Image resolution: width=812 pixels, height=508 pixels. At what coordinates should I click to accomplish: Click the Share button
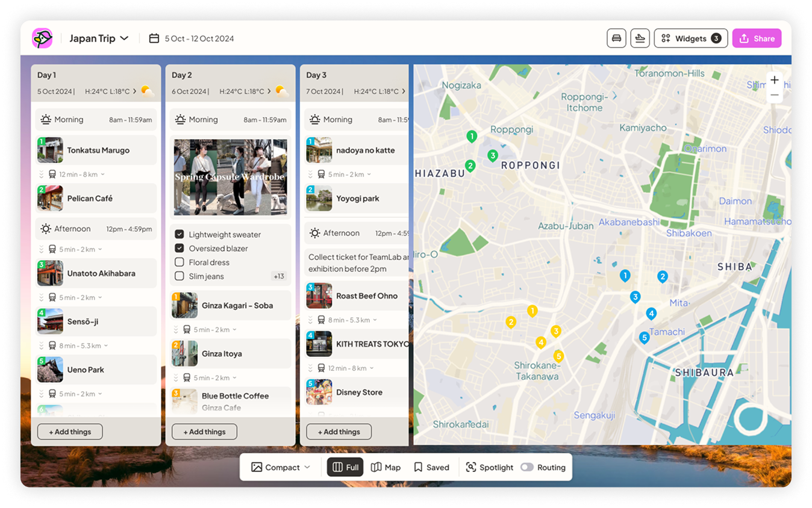pyautogui.click(x=757, y=39)
